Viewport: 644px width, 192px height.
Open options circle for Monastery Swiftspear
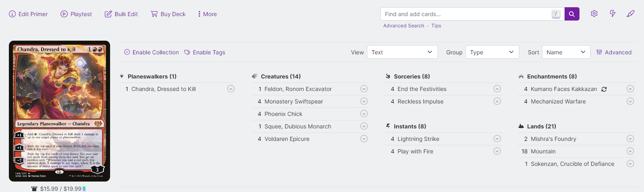(x=364, y=101)
